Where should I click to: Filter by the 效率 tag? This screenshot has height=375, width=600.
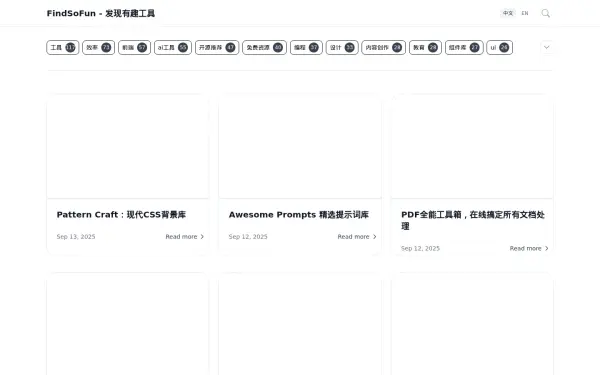(x=99, y=47)
